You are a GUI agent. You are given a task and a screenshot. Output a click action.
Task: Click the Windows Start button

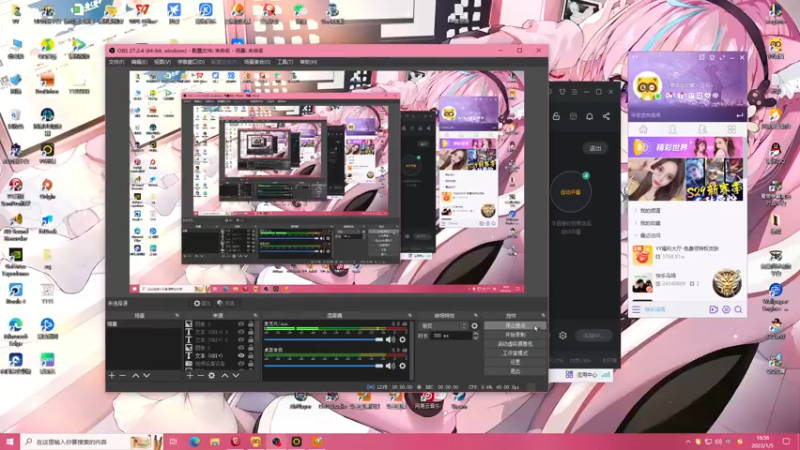tap(10, 442)
